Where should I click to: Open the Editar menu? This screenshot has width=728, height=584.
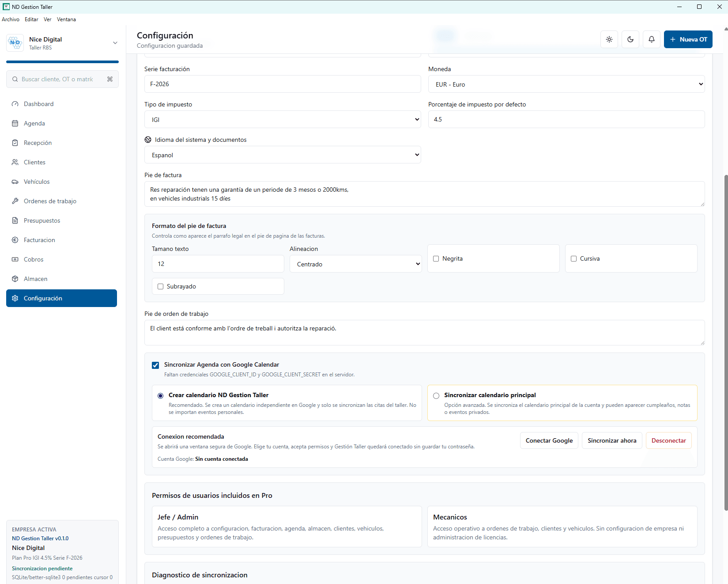coord(31,19)
